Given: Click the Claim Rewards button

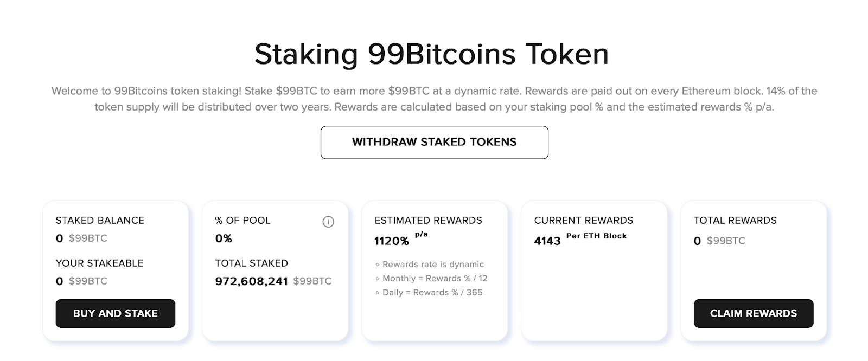Looking at the screenshot, I should pos(754,313).
